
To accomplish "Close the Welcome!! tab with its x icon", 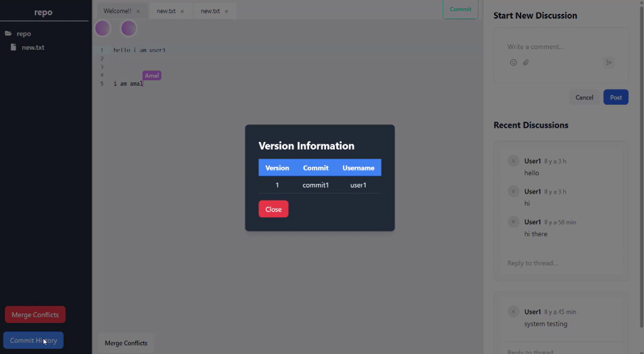I will 138,12.
